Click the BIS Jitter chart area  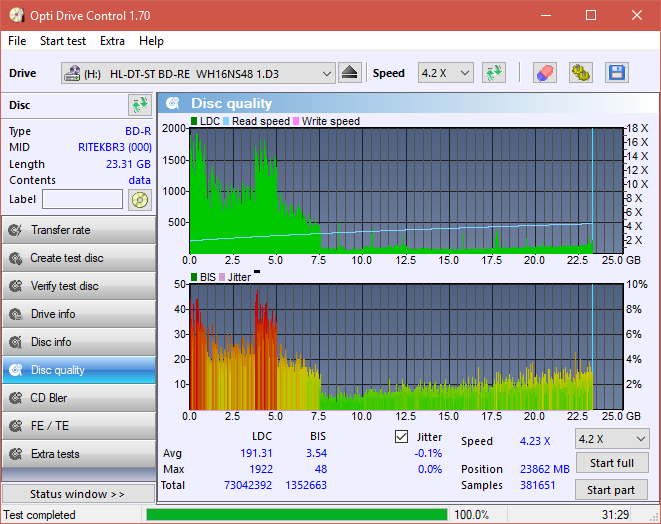click(406, 347)
